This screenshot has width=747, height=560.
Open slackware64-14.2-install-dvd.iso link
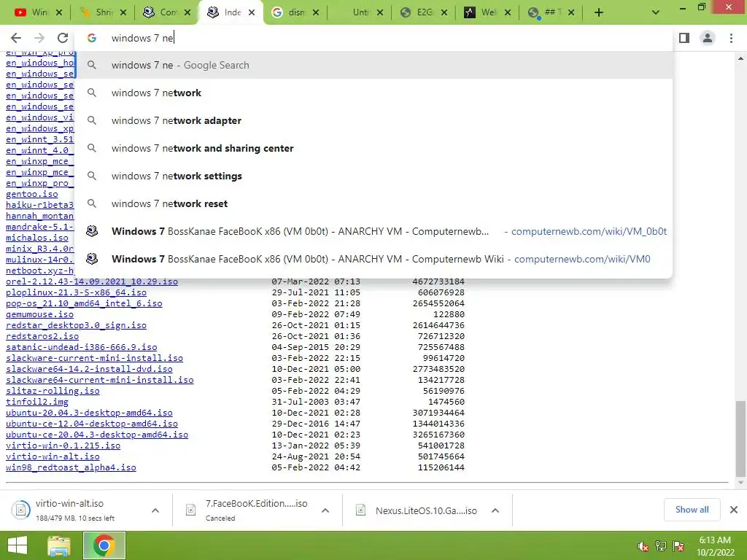pos(89,369)
